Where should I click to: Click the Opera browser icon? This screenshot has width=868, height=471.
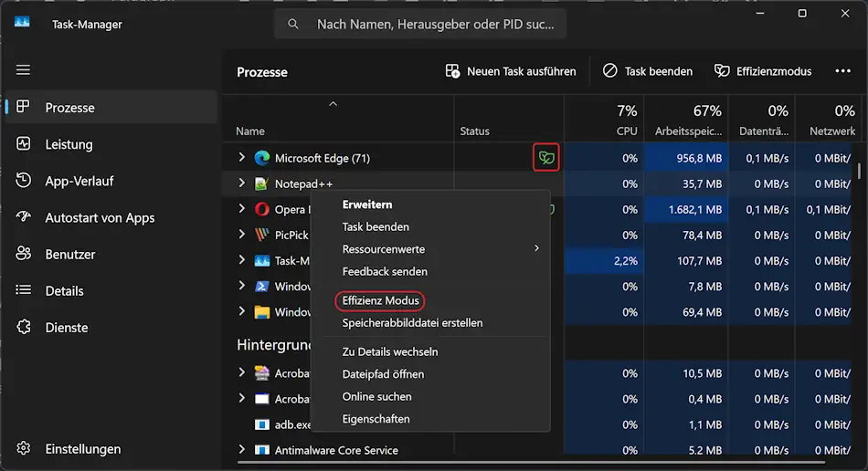[262, 209]
